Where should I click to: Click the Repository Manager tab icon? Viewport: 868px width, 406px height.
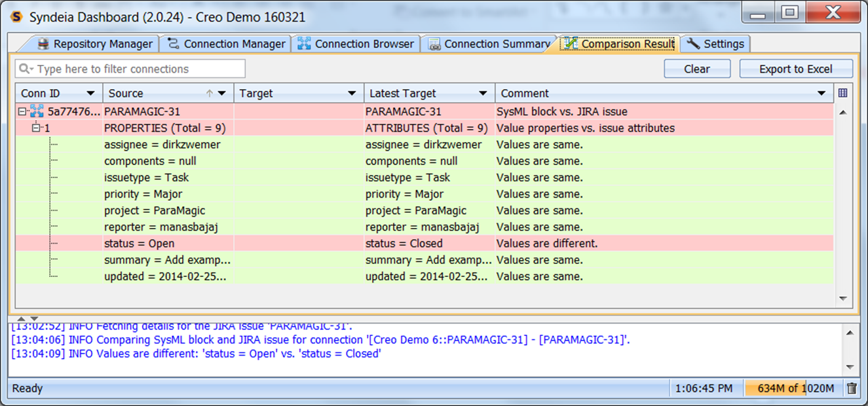(44, 44)
